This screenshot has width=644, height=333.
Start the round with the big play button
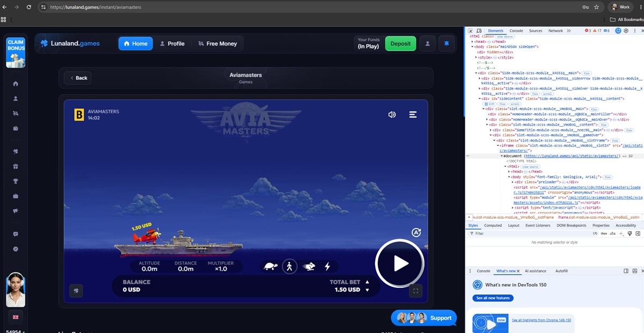pyautogui.click(x=400, y=263)
